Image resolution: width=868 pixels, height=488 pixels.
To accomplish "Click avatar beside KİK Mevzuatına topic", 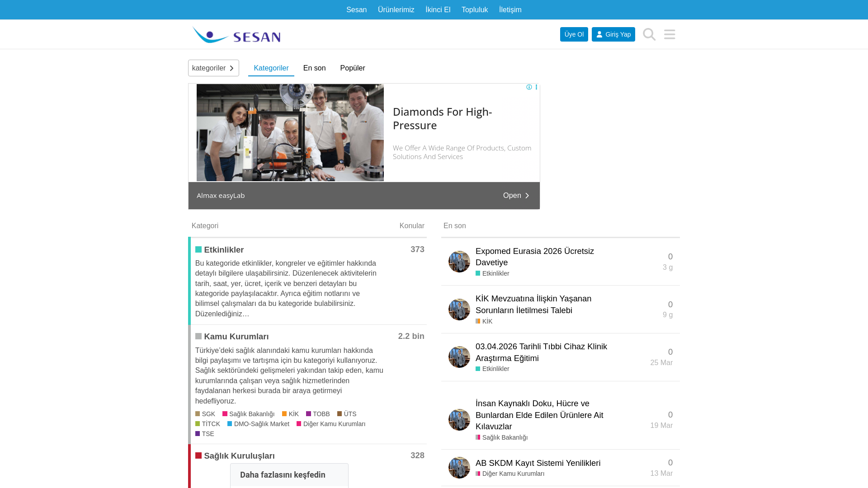I will pyautogui.click(x=459, y=310).
